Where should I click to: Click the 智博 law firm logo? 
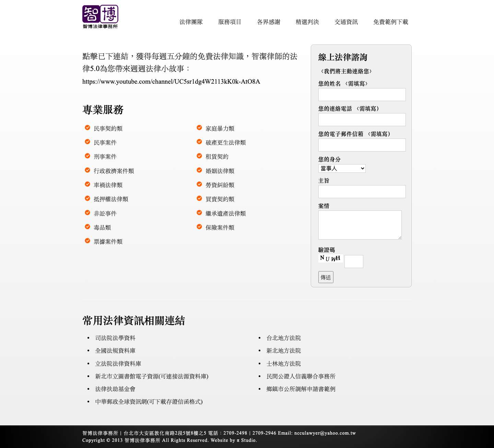(x=100, y=16)
